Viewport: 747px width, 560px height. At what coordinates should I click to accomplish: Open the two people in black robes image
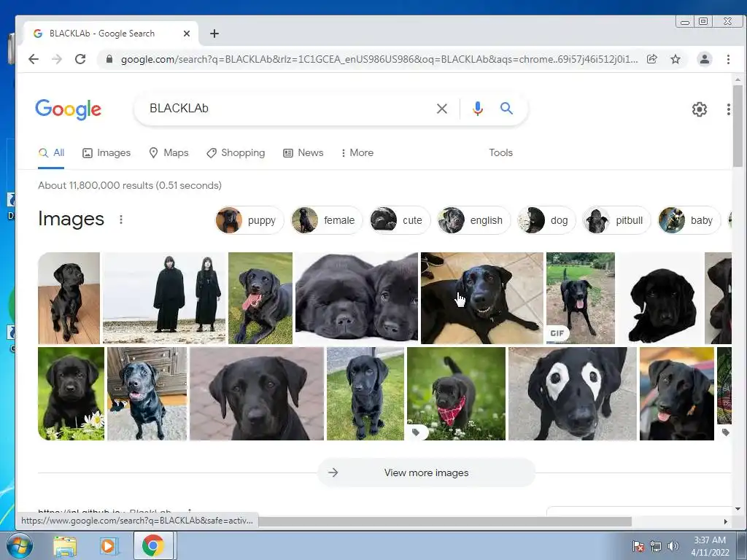pyautogui.click(x=164, y=298)
